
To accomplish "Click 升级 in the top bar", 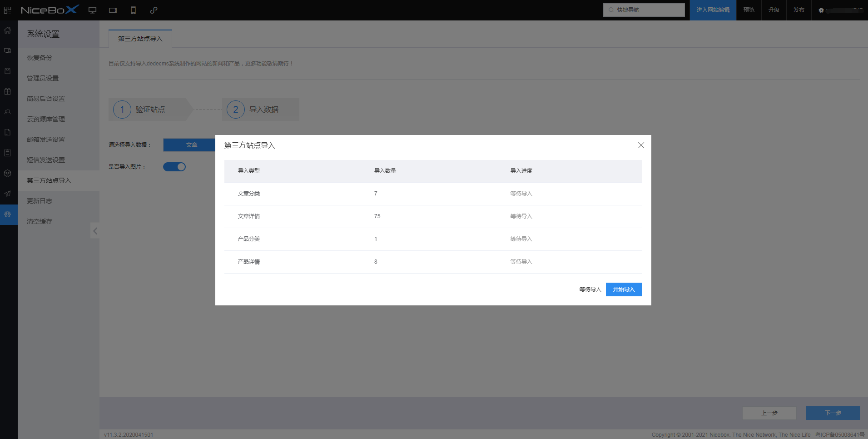I will [x=774, y=10].
